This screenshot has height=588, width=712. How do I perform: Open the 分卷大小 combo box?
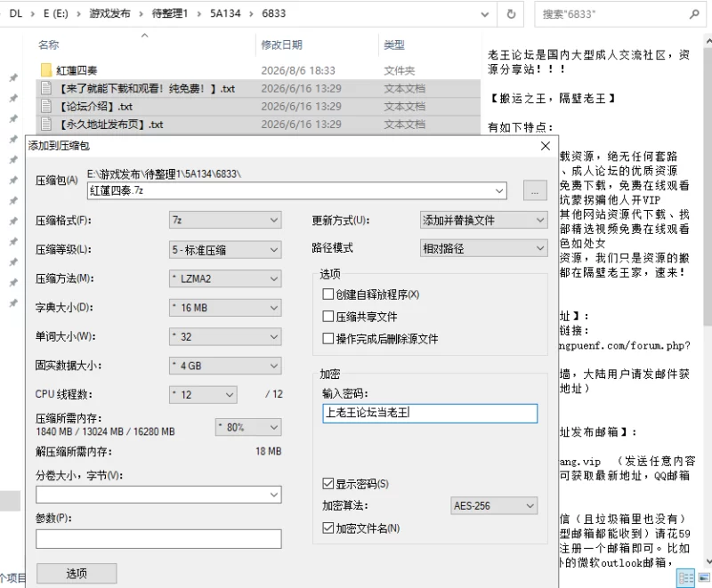click(x=158, y=495)
